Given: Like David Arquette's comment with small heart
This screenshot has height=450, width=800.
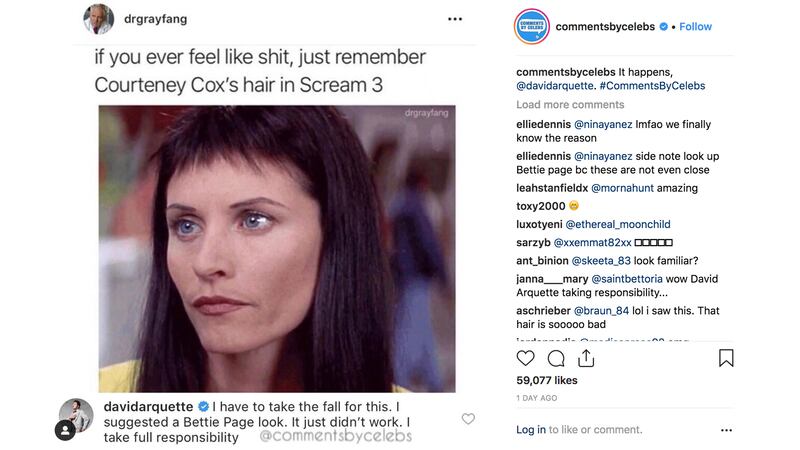Looking at the screenshot, I should tap(468, 419).
